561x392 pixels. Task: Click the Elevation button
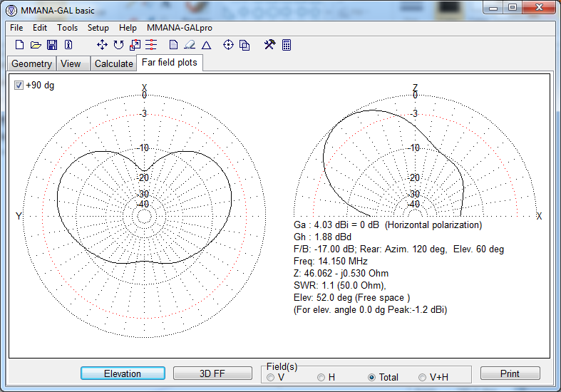[123, 373]
